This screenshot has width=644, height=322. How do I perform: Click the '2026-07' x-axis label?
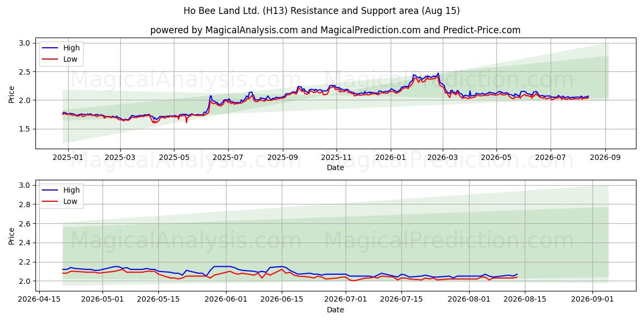551,157
